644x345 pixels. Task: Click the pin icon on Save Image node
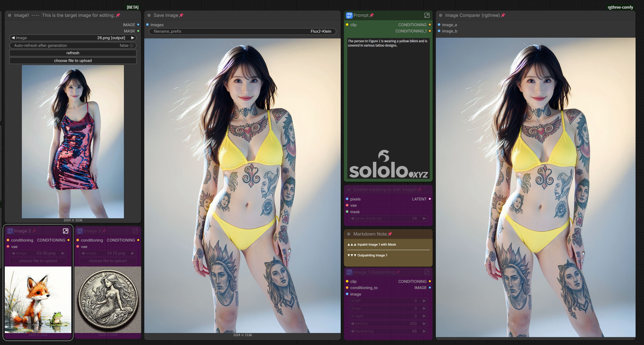tap(181, 15)
